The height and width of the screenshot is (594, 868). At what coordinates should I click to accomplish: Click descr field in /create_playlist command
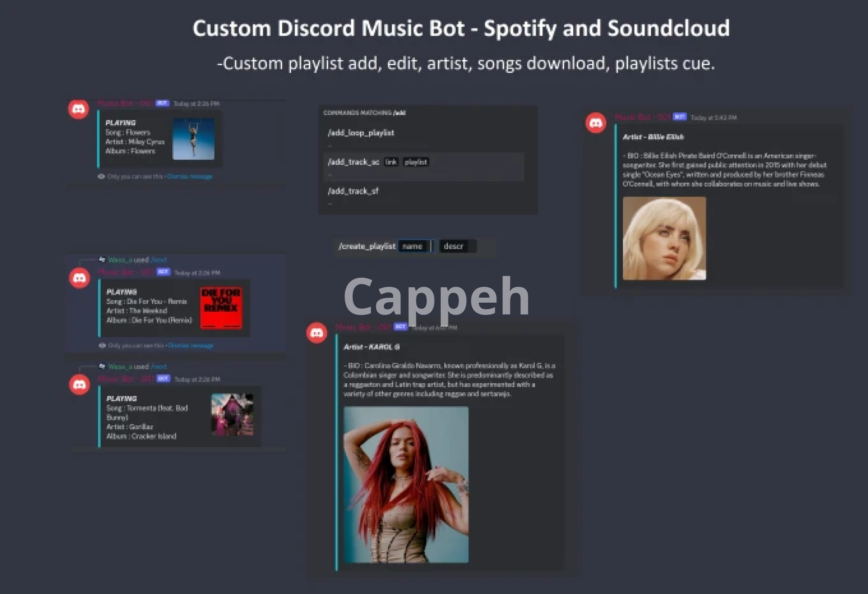click(454, 246)
